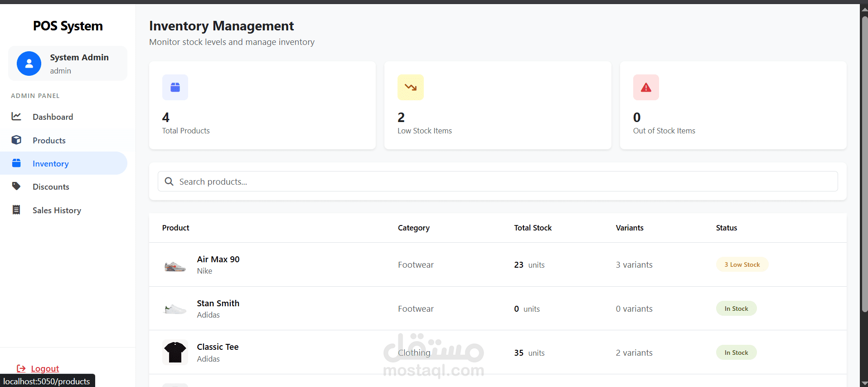Click the In Stock badge for Stan Smith
Image resolution: width=868 pixels, height=387 pixels.
736,309
